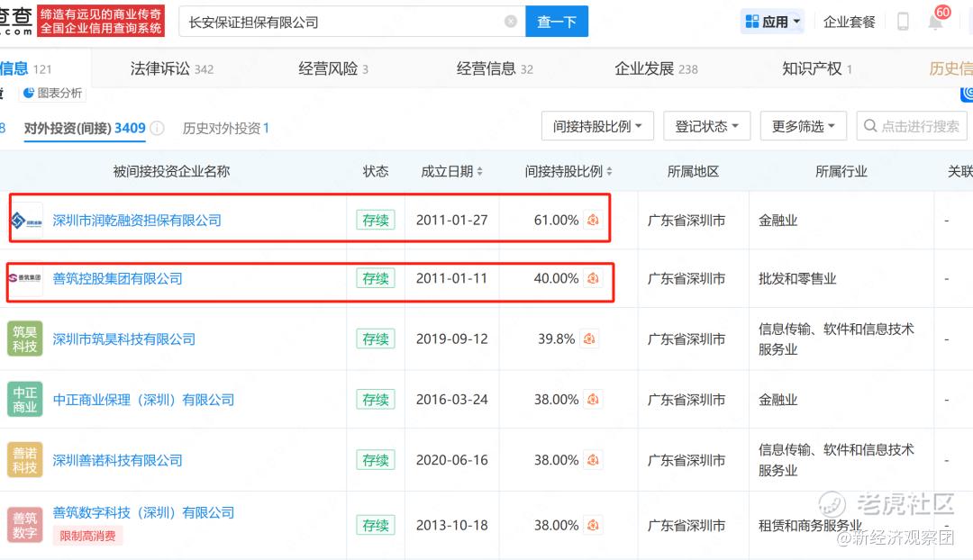Click the 所属行业 column header
The height and width of the screenshot is (560, 973).
click(x=841, y=171)
